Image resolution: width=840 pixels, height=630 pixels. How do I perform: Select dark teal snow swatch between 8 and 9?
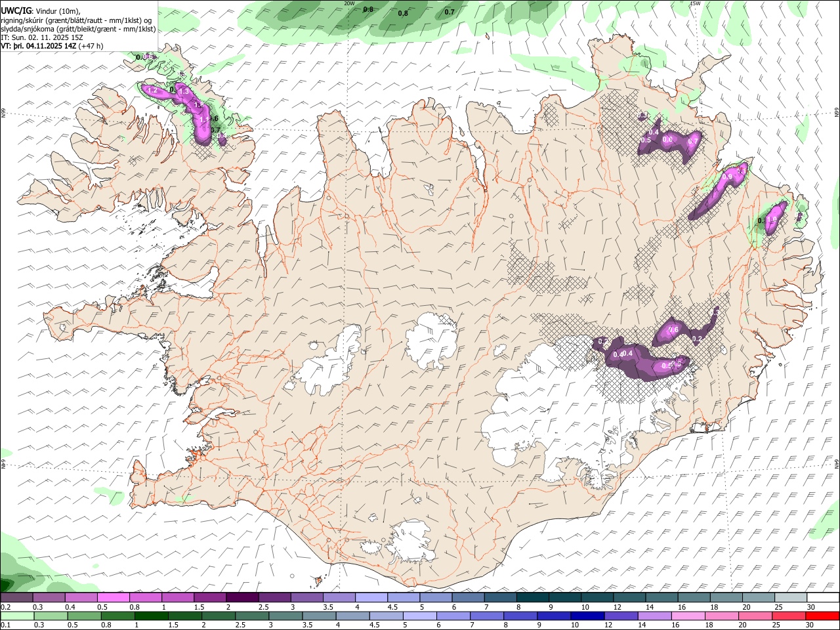[x=533, y=598]
